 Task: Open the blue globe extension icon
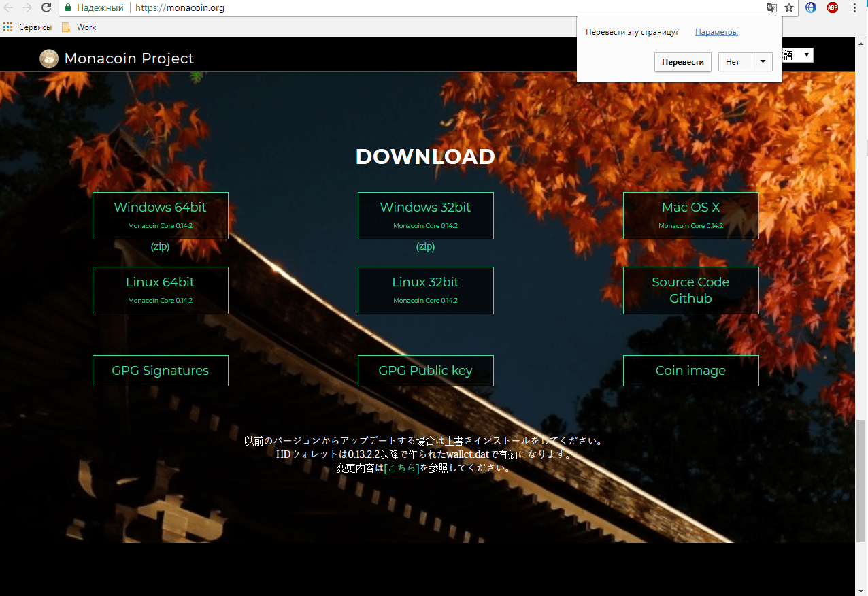[811, 8]
